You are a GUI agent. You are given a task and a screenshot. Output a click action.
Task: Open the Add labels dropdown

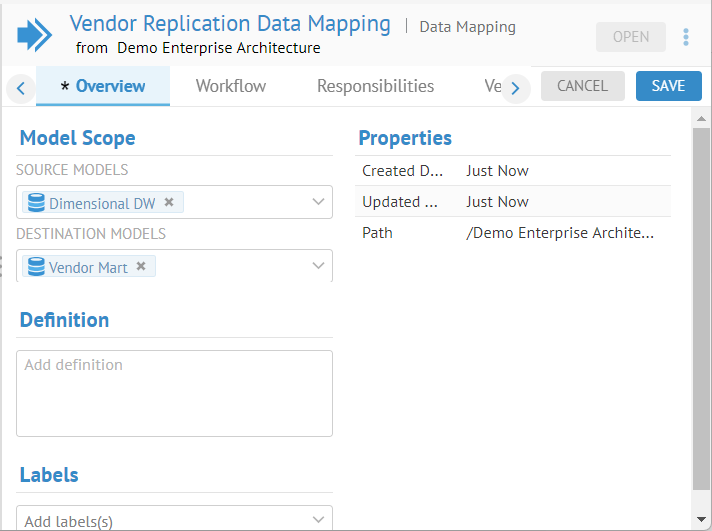(x=318, y=519)
